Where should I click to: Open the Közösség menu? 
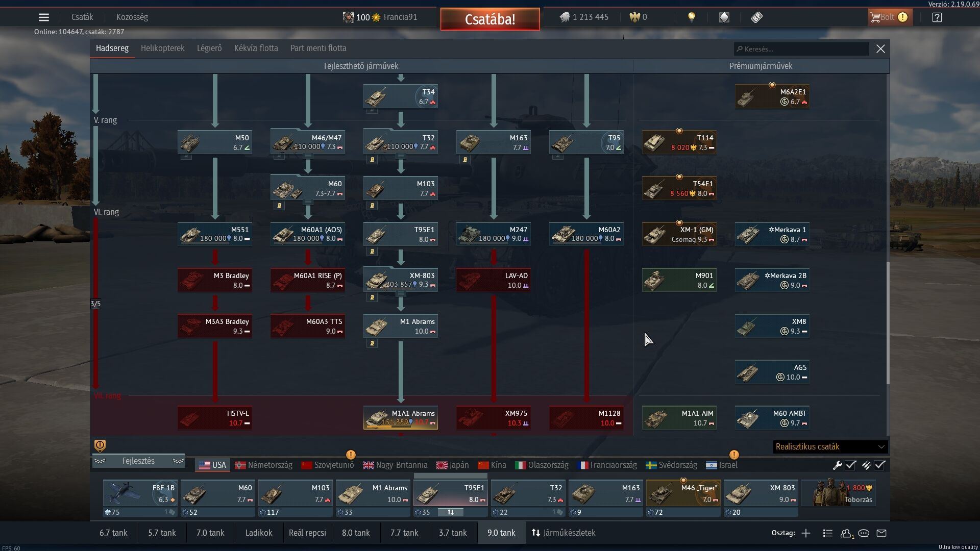[132, 17]
